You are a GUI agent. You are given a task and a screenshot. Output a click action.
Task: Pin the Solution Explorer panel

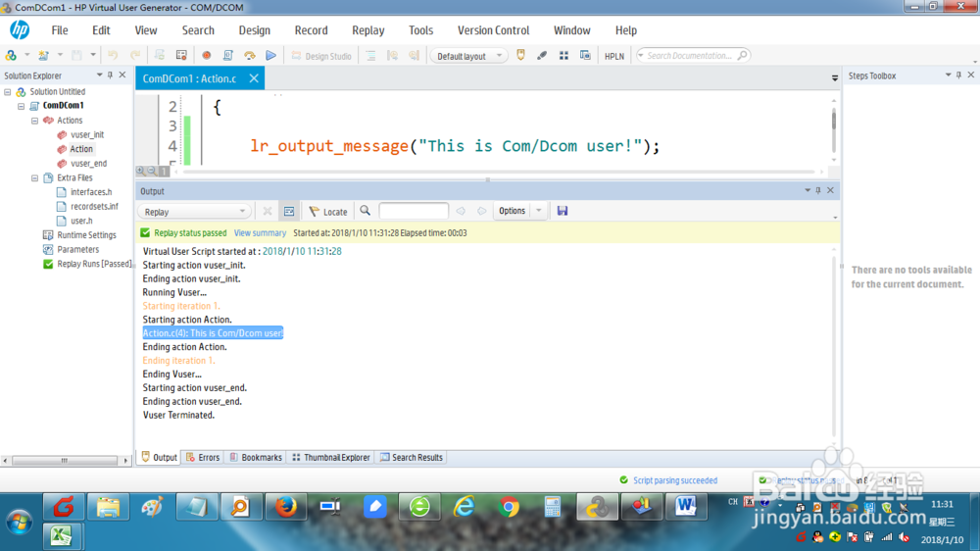pyautogui.click(x=111, y=75)
